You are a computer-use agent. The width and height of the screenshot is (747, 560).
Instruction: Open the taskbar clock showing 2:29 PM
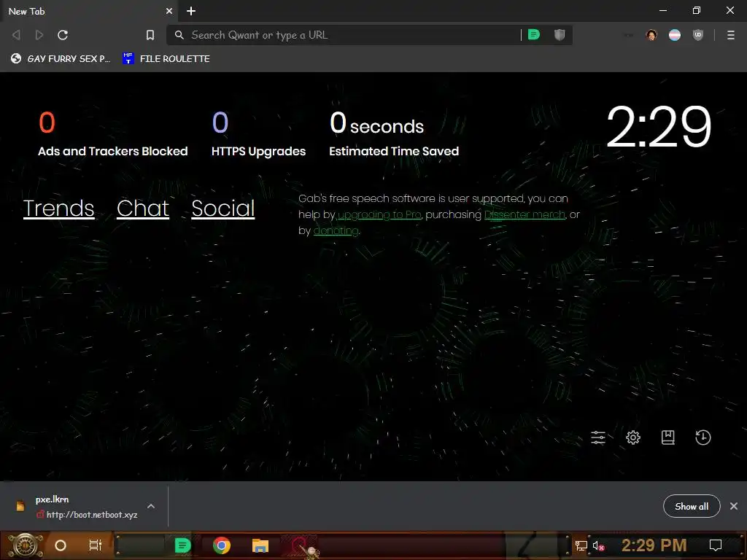(654, 545)
